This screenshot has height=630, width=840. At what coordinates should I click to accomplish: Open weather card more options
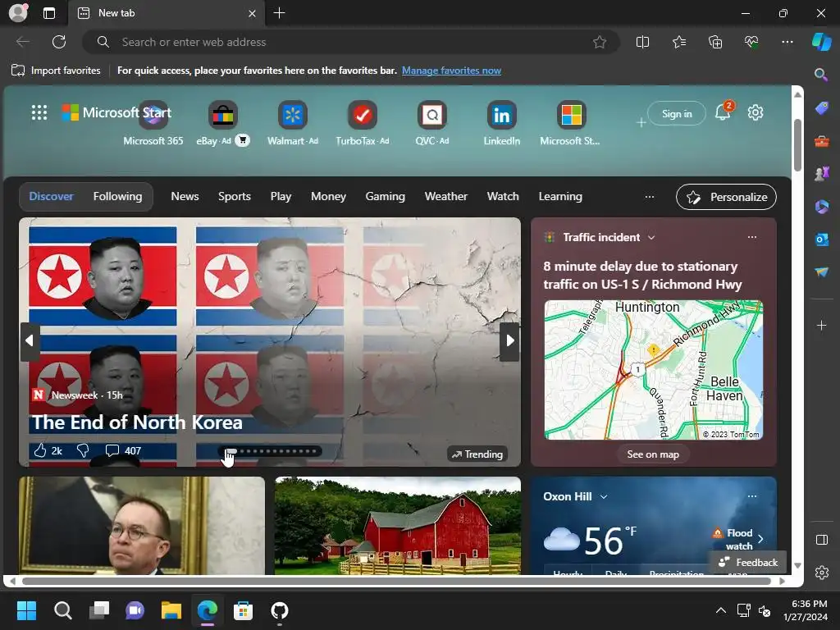(x=752, y=496)
